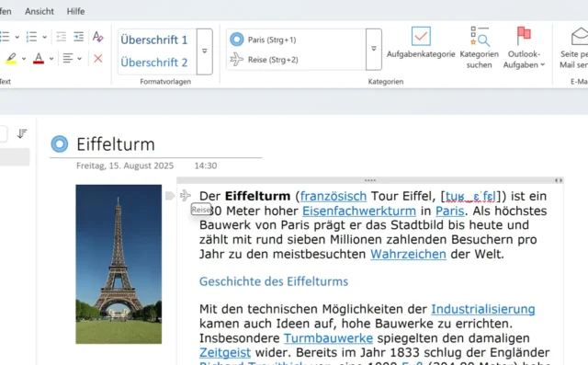Click the airplane Reise tag on paragraph
Image resolution: width=588 pixels, height=365 pixels.
point(186,196)
